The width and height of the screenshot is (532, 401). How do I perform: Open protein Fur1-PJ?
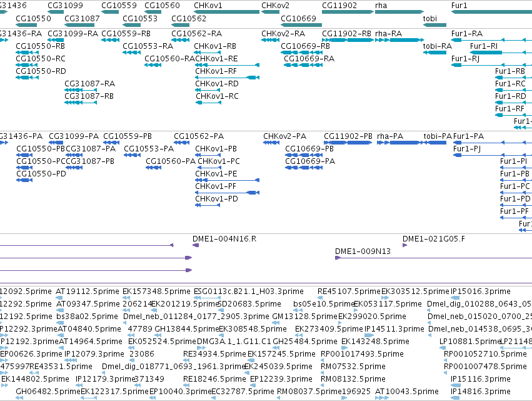pyautogui.click(x=467, y=149)
